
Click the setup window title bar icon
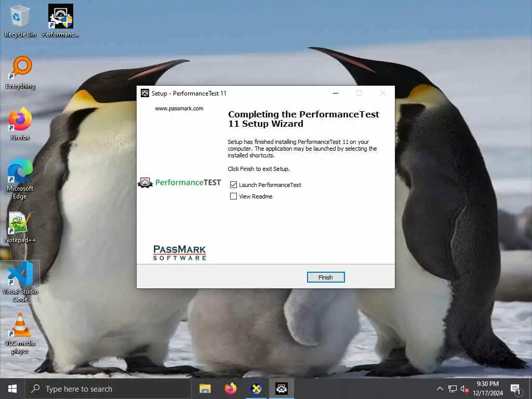pos(145,94)
